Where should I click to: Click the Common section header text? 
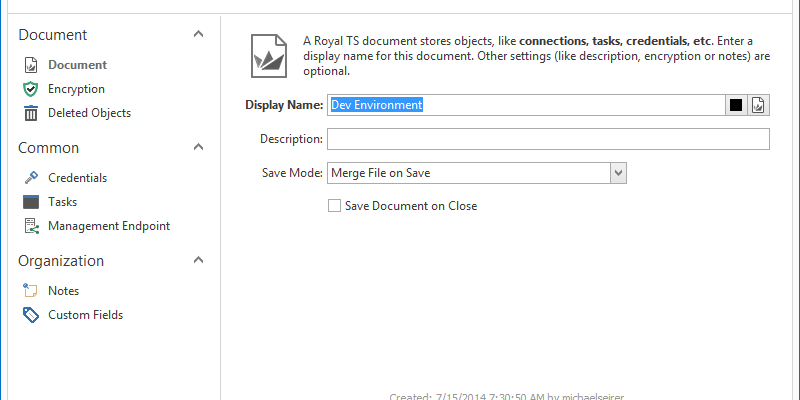(x=48, y=148)
